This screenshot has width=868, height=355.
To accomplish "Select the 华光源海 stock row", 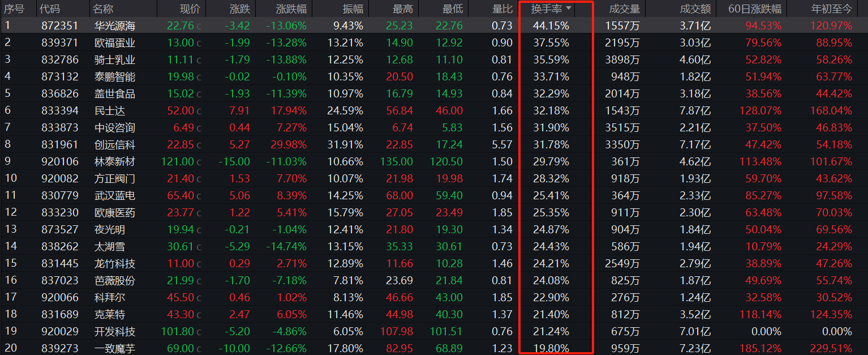I will click(x=434, y=25).
